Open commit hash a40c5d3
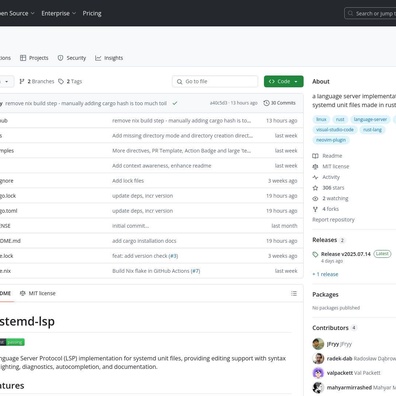The height and width of the screenshot is (396, 396). pyautogui.click(x=218, y=103)
